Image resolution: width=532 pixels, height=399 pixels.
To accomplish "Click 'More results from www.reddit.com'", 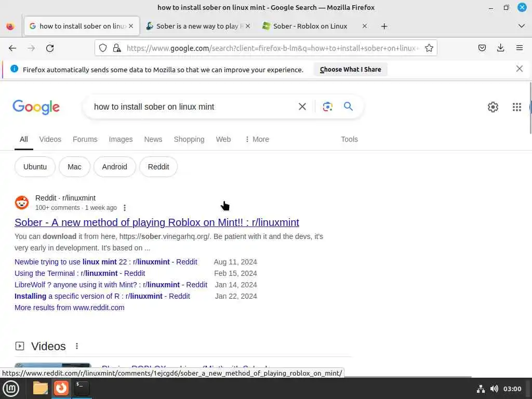I will coord(69,308).
